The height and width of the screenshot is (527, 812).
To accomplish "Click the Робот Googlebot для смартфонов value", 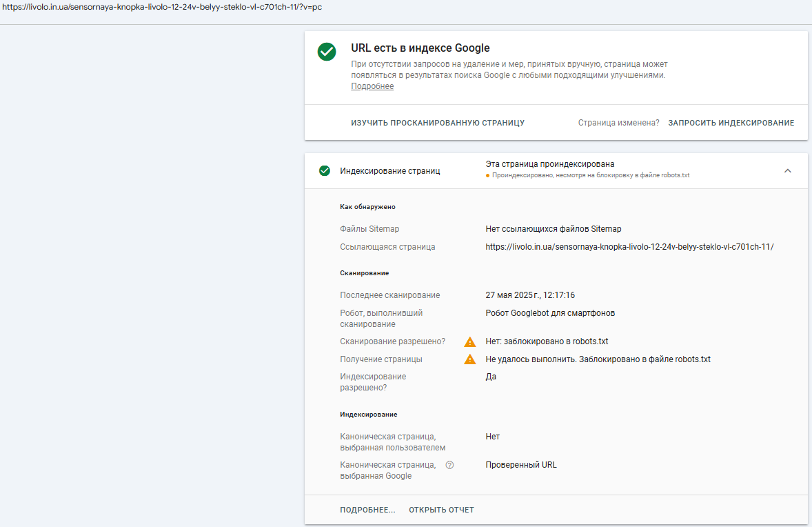I will pos(551,313).
